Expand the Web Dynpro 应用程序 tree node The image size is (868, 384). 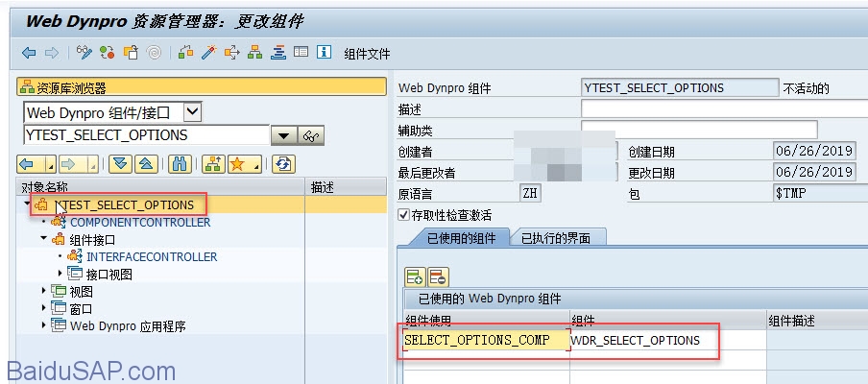43,325
